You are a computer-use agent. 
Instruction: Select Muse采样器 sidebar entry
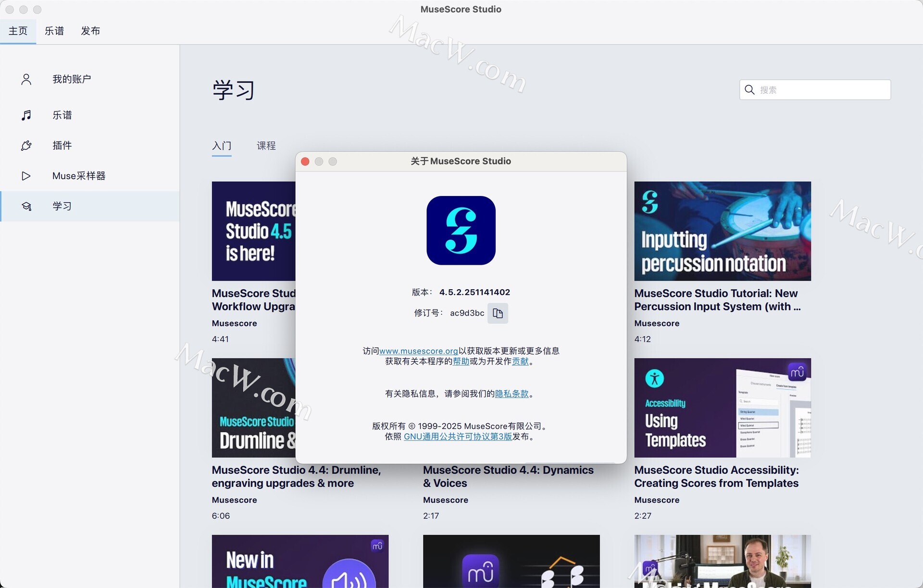pyautogui.click(x=90, y=176)
